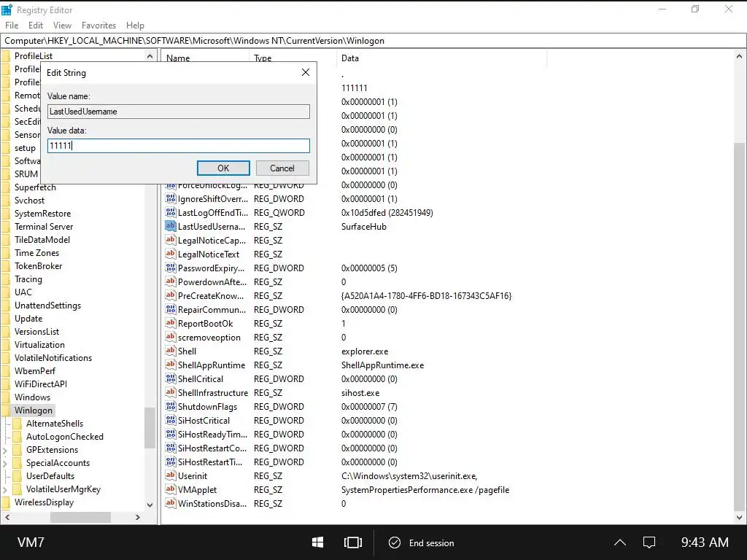The width and height of the screenshot is (747, 560).
Task: Click the SiHostRestartTi value name
Action: (210, 462)
